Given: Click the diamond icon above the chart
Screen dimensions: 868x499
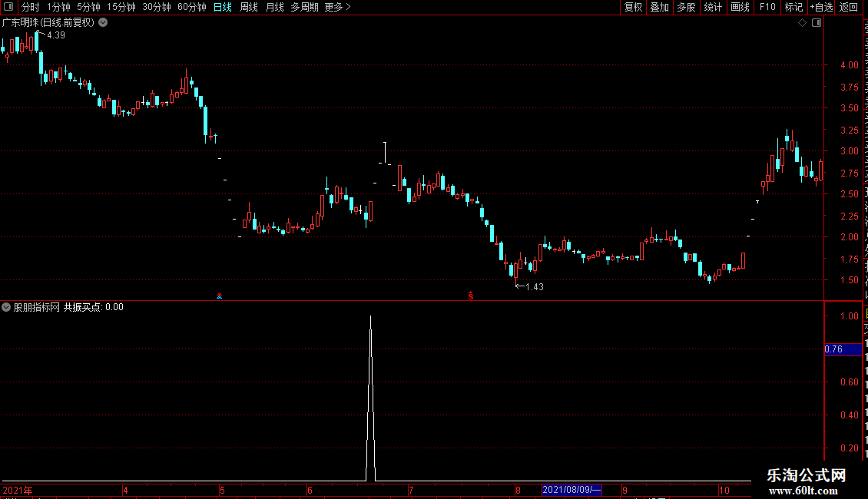Looking at the screenshot, I should [x=802, y=23].
